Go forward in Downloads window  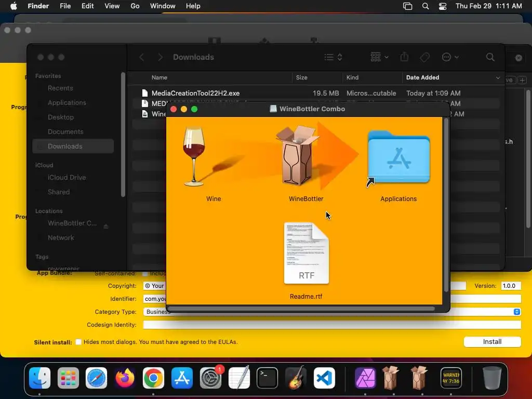coord(160,57)
